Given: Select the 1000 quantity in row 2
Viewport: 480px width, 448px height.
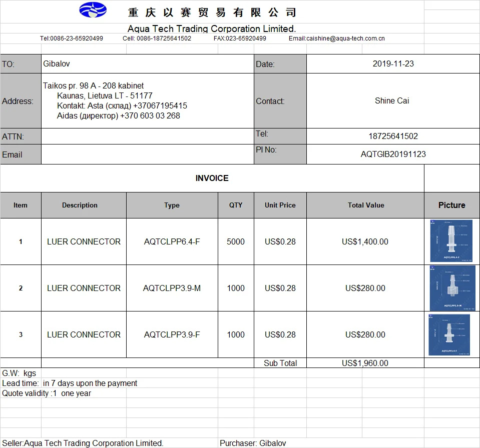Looking at the screenshot, I should pos(236,288).
